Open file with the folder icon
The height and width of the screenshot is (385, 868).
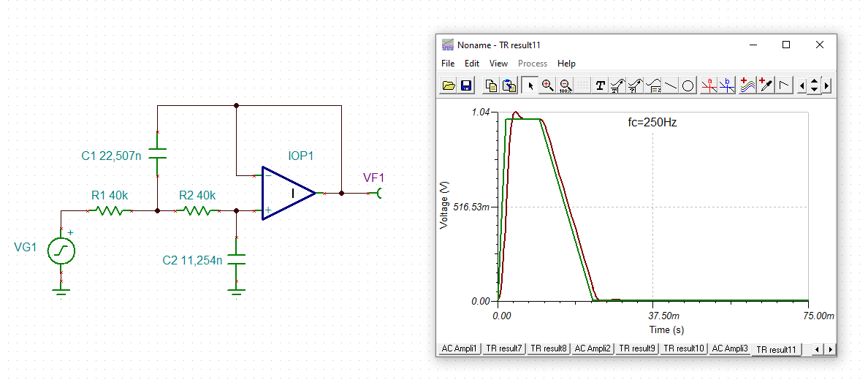point(449,85)
